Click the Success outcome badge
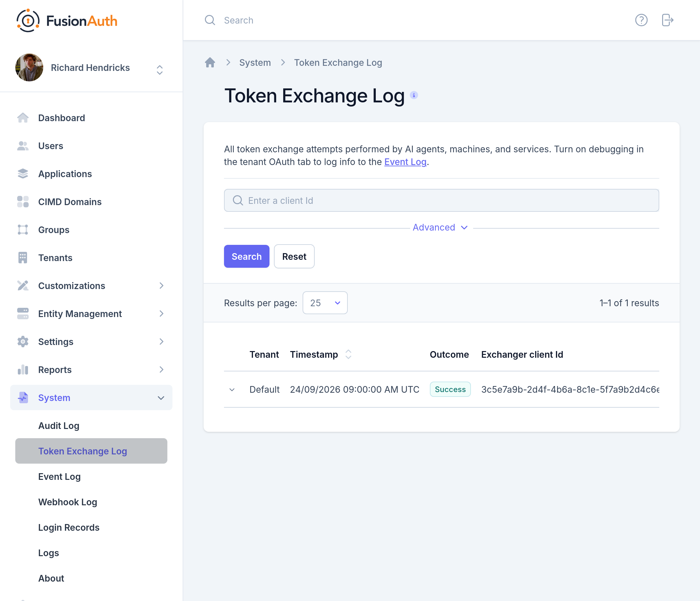 [450, 389]
